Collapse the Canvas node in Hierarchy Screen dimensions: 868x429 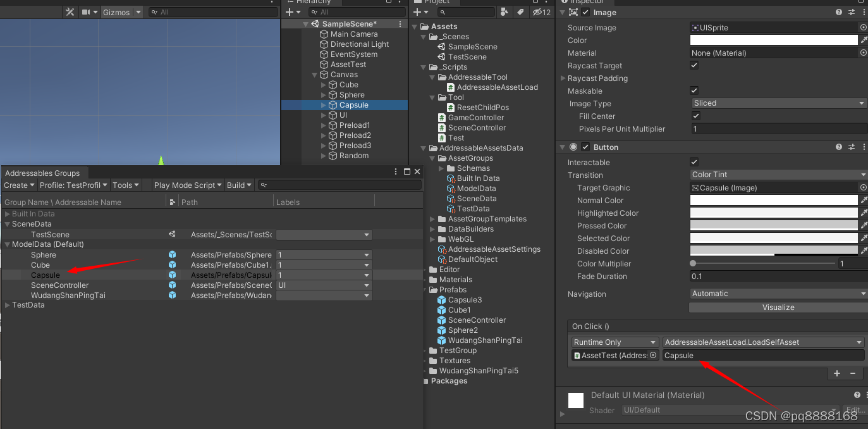point(315,75)
